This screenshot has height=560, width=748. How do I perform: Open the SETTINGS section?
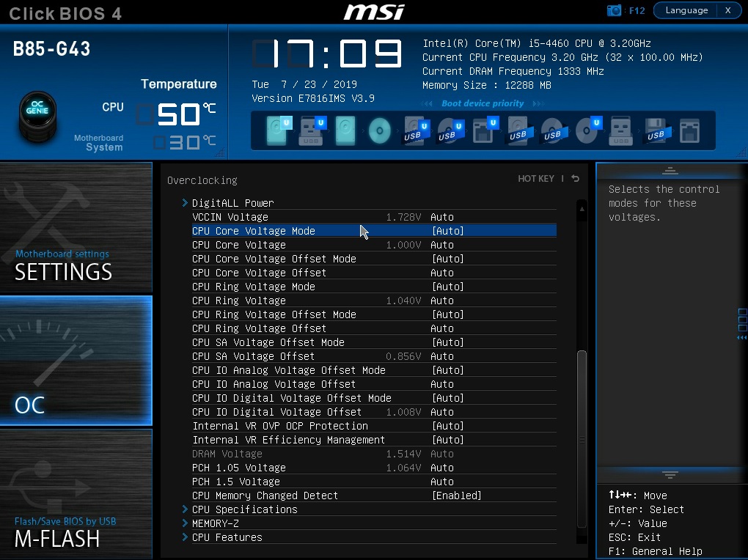(x=76, y=227)
